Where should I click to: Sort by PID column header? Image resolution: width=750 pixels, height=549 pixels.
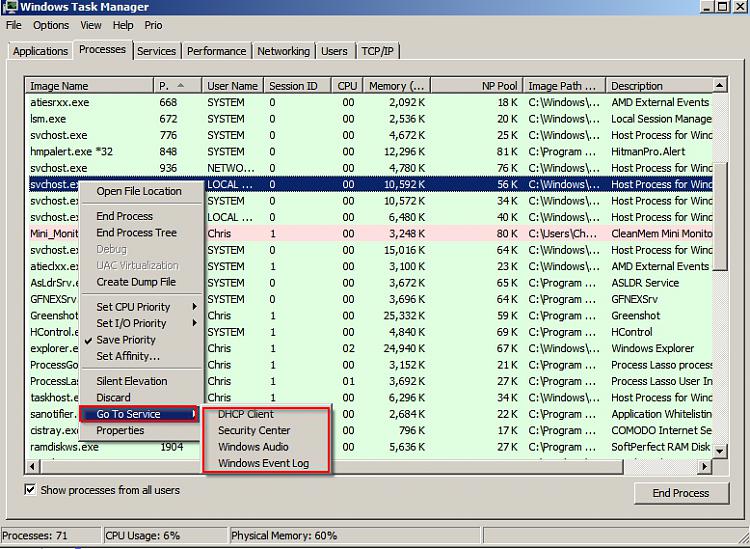click(177, 86)
